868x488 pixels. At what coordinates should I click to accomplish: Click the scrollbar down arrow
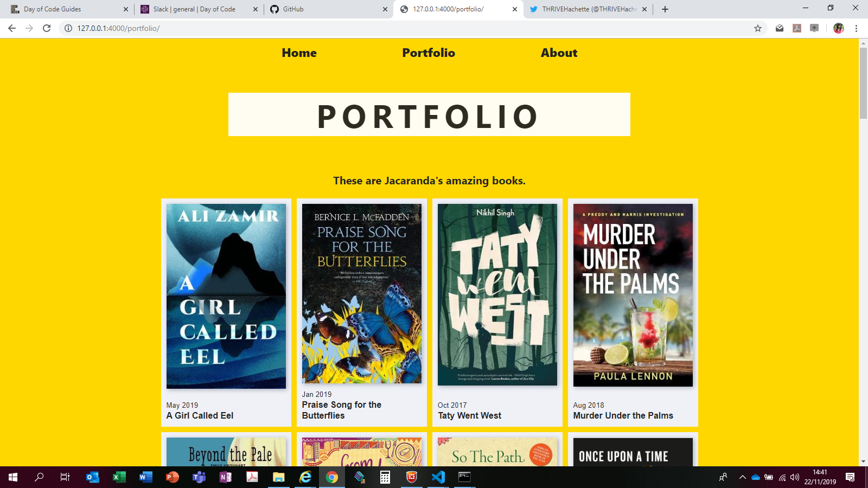(863, 461)
